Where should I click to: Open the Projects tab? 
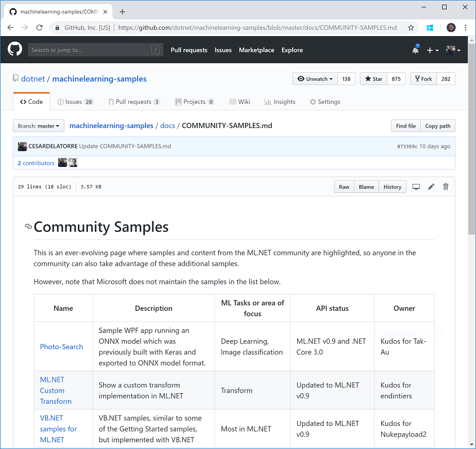pyautogui.click(x=195, y=102)
